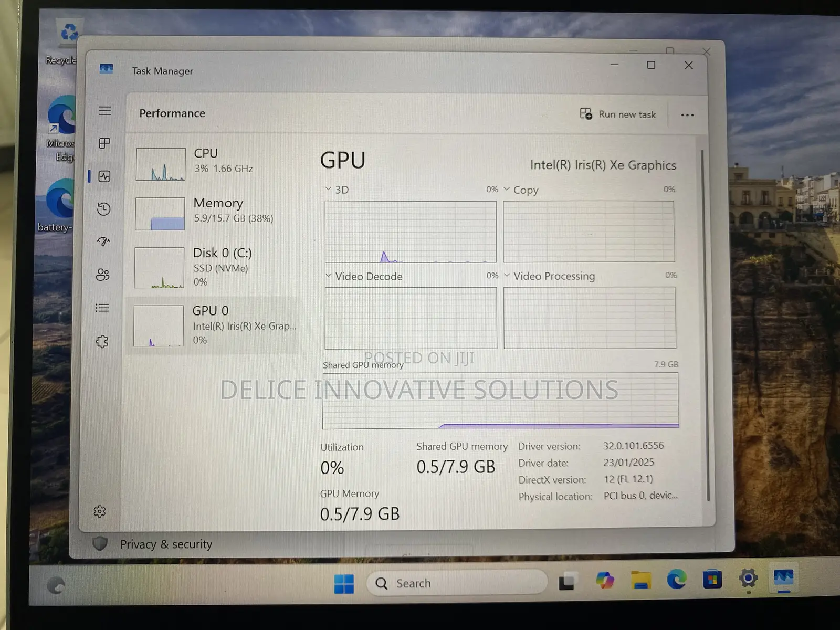Launch Copilot from the taskbar
Image resolution: width=840 pixels, height=630 pixels.
tap(605, 581)
